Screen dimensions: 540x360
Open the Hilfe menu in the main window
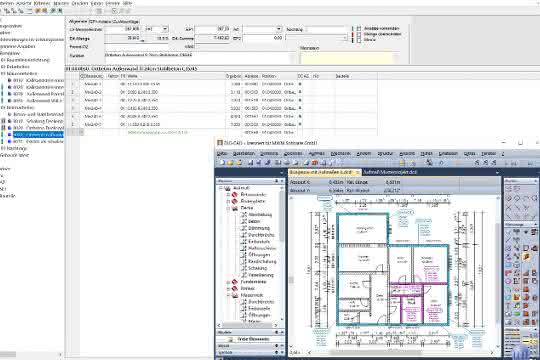[x=127, y=3]
